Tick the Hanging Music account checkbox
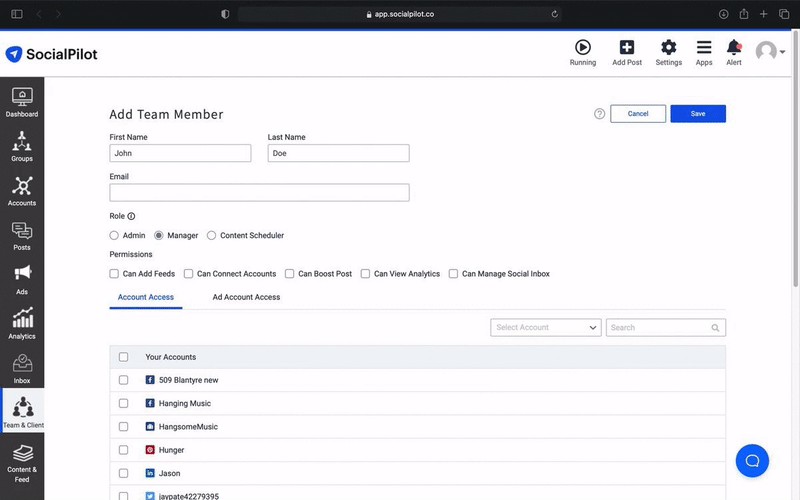 coord(124,404)
